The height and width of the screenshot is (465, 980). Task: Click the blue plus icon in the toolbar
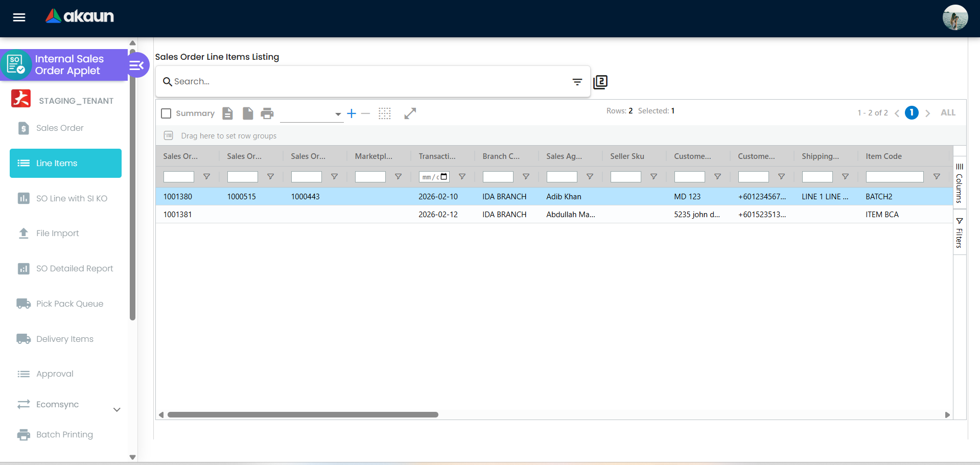(352, 113)
